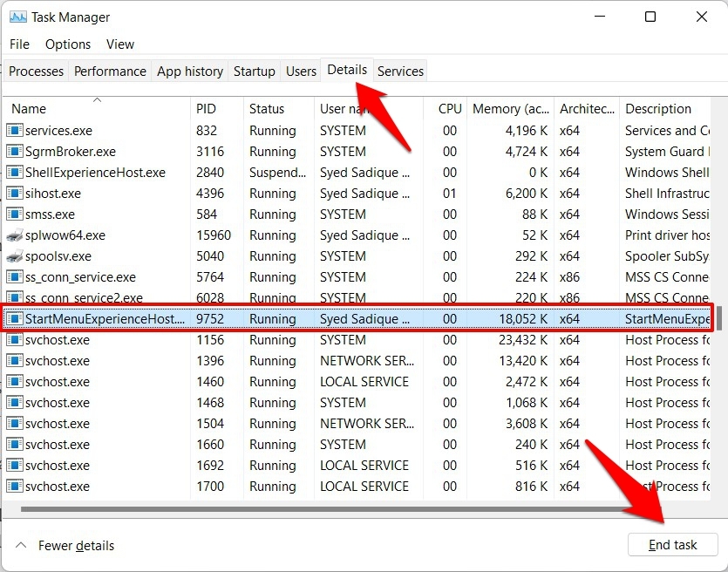Collapse Task Manager with Fewer details
Viewport: 728px width, 572px height.
pos(65,546)
